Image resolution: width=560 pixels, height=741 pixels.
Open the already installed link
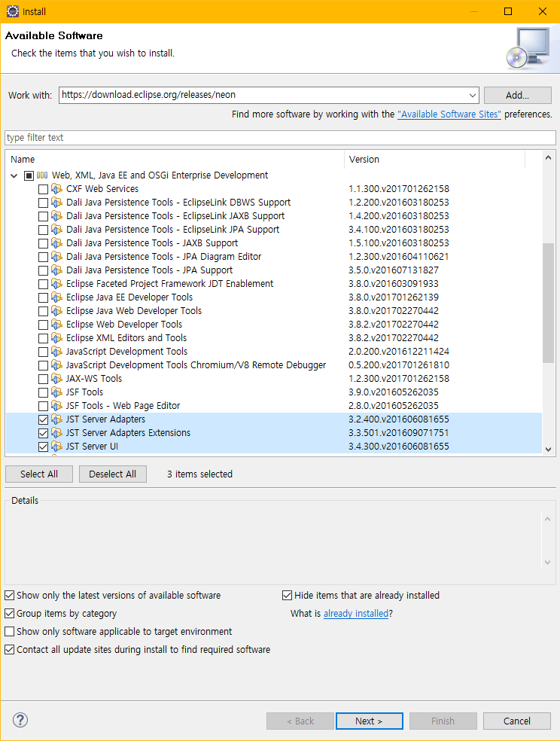[356, 614]
